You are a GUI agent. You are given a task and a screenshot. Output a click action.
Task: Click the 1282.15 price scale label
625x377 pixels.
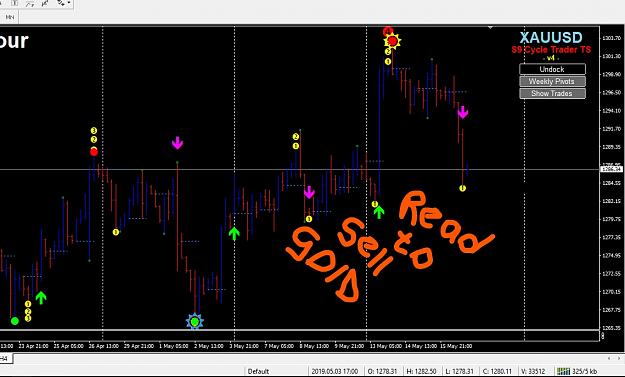click(611, 201)
